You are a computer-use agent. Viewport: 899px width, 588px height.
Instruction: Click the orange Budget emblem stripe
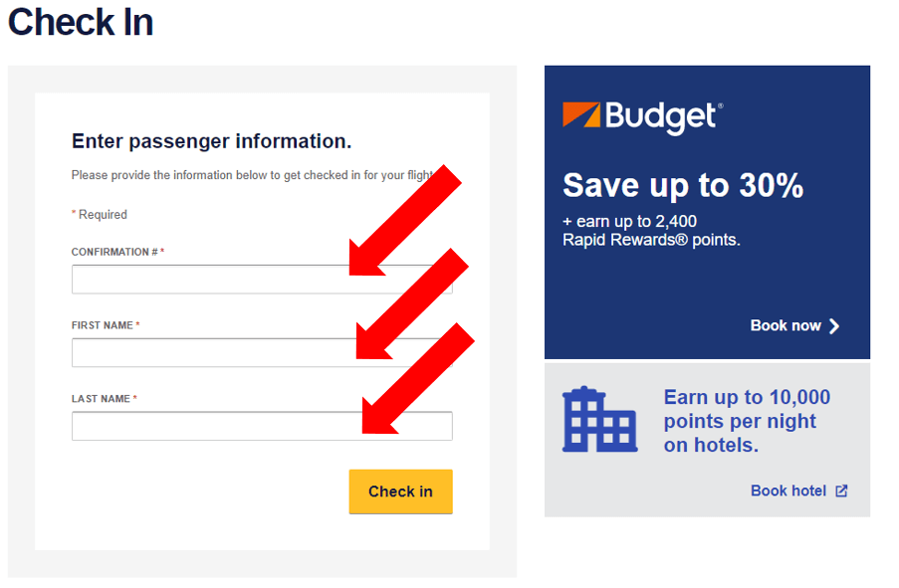point(581,114)
